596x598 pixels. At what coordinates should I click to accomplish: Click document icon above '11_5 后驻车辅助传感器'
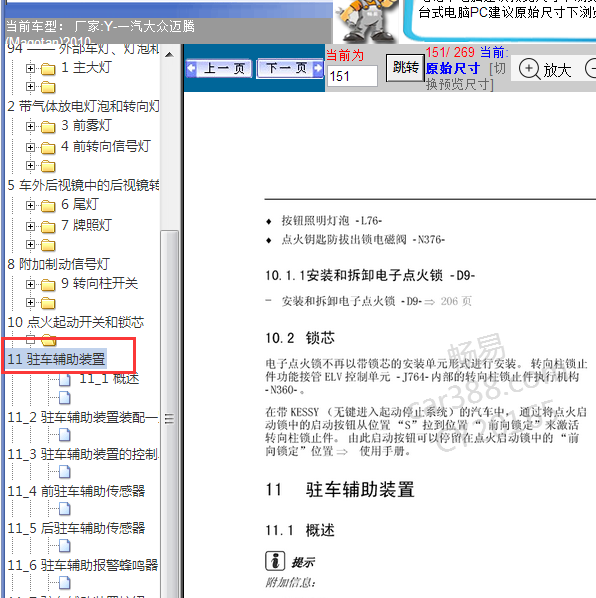click(x=65, y=508)
